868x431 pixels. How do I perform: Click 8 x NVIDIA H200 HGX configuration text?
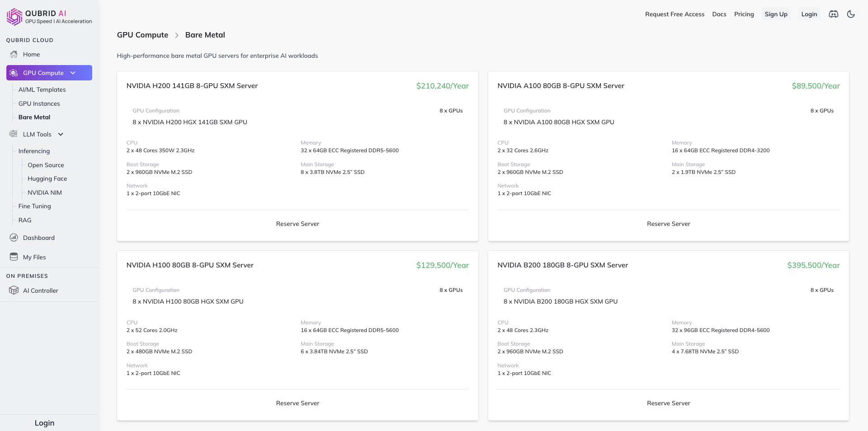190,122
